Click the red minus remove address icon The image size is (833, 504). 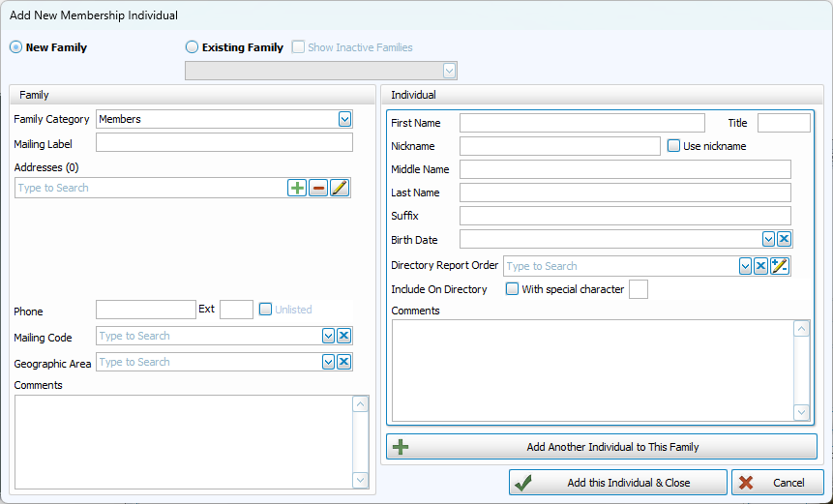click(x=318, y=188)
